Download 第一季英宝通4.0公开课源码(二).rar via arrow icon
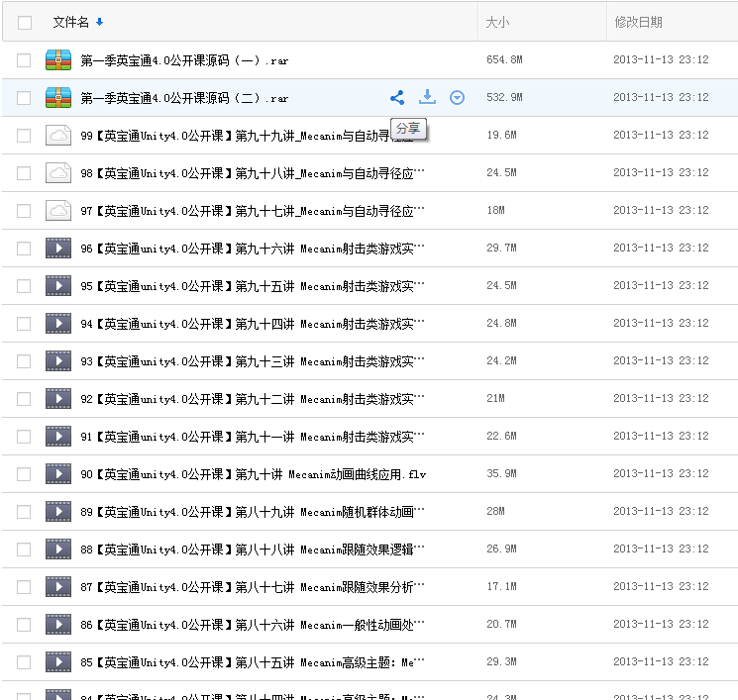 pyautogui.click(x=427, y=97)
